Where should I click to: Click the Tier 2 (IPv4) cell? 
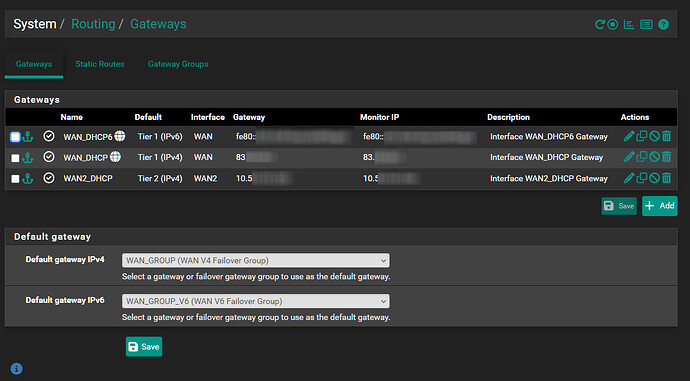point(160,179)
